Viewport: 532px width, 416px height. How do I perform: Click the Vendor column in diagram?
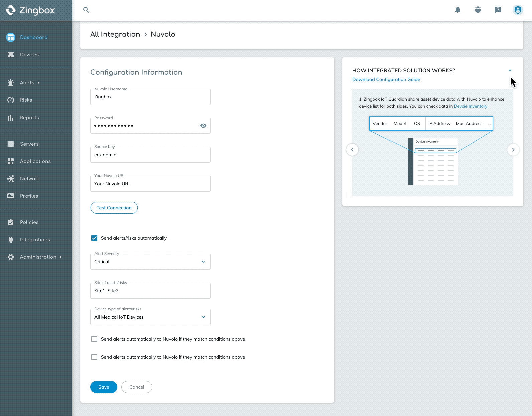pos(380,124)
